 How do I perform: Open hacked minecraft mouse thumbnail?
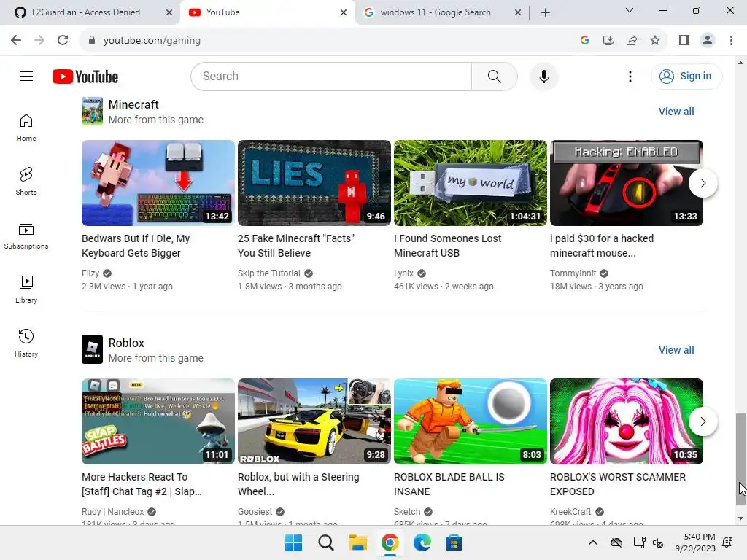click(627, 183)
